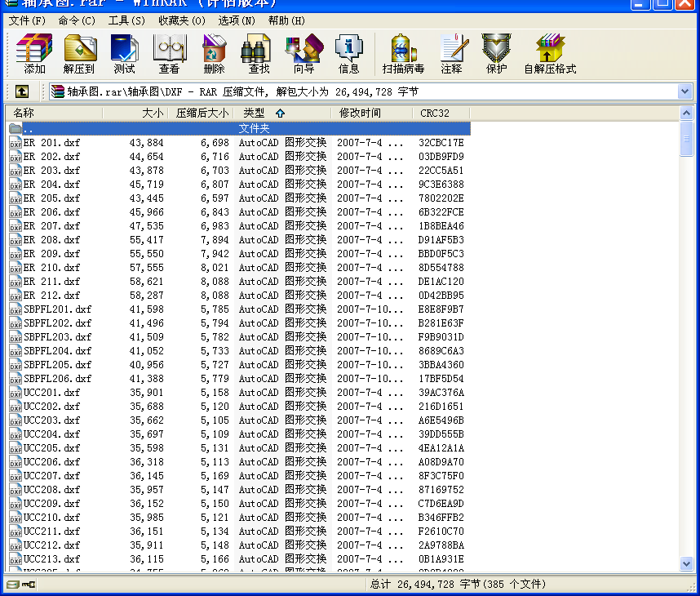Click the 添加 (Add) toolbar icon
Viewport: 700px width, 596px height.
(x=34, y=54)
